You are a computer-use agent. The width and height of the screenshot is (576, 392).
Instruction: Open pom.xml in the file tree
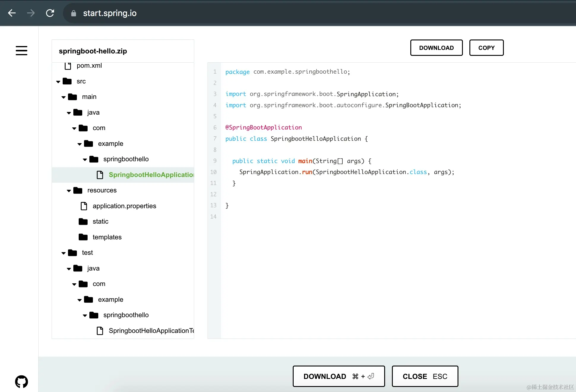pyautogui.click(x=89, y=66)
